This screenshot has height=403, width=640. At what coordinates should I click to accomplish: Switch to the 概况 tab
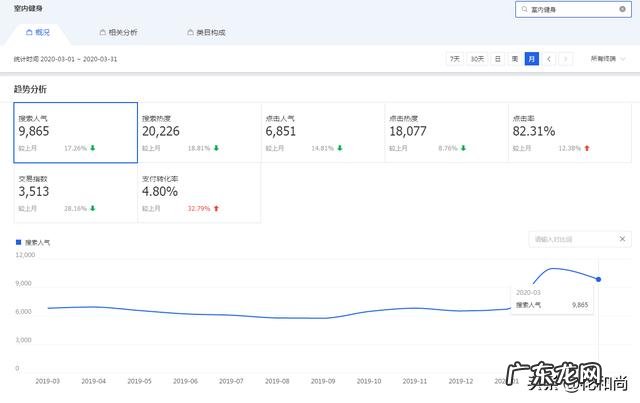(x=38, y=32)
